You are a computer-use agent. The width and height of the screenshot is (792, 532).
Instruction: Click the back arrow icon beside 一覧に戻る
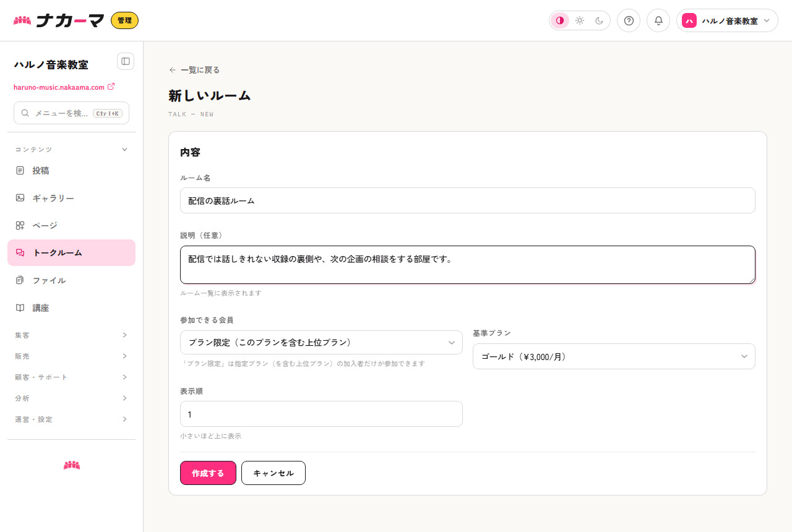tap(173, 70)
